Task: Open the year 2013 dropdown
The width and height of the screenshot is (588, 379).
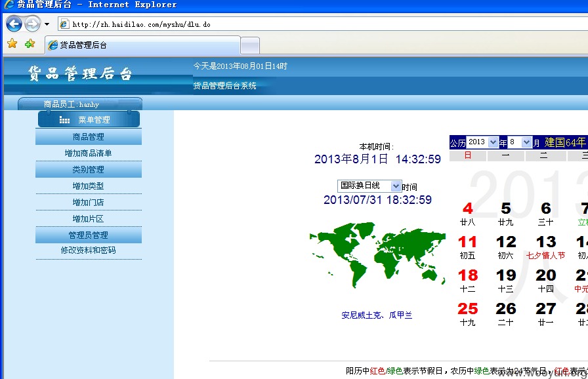Action: 482,142
